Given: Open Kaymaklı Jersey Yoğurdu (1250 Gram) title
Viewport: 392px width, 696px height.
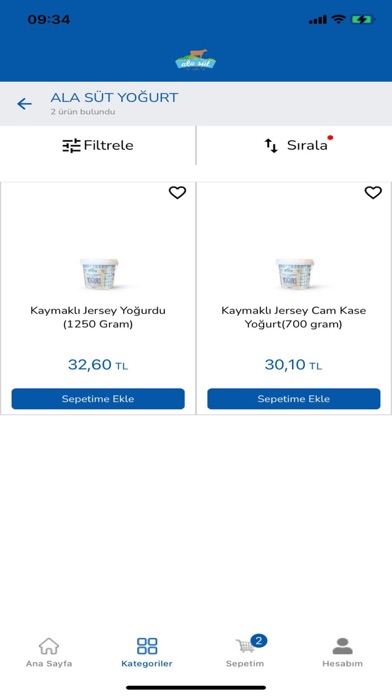Looking at the screenshot, I should [98, 317].
